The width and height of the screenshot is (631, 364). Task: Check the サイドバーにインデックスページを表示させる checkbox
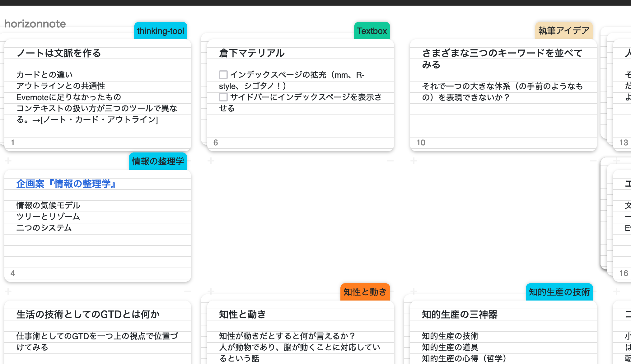point(223,97)
